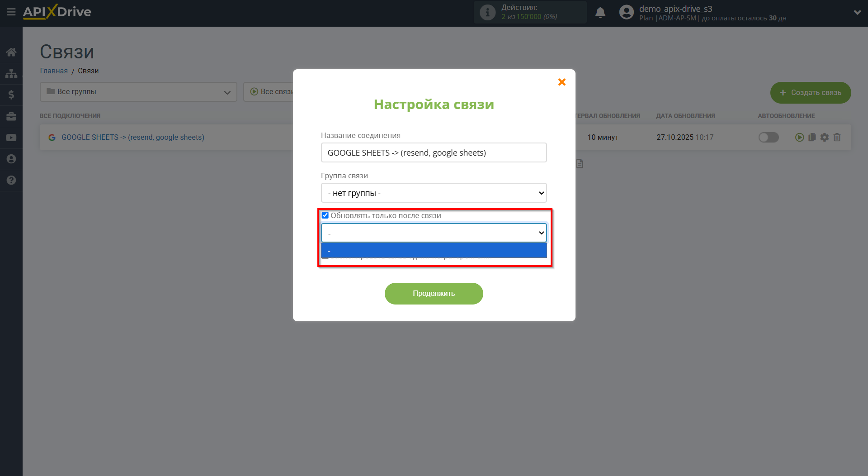
Task: Open the 'Все группы' dropdown filter
Action: (x=138, y=91)
